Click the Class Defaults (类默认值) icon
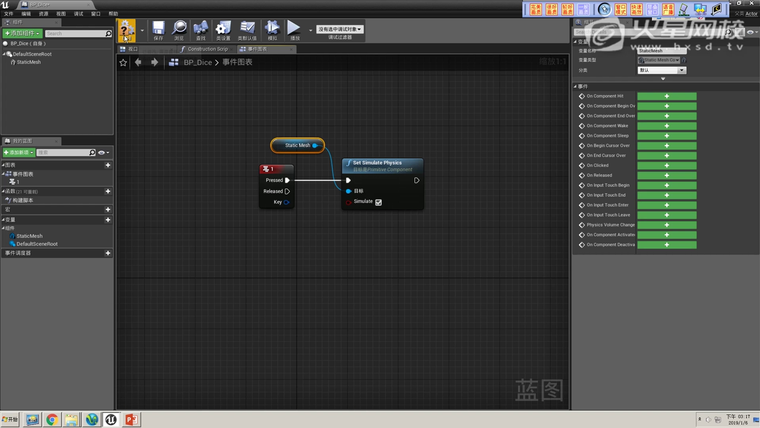 [247, 30]
